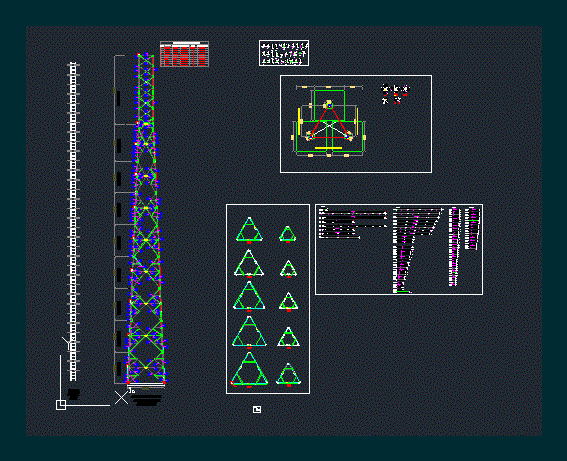Select the tower elevation's top section

[x=145, y=89]
